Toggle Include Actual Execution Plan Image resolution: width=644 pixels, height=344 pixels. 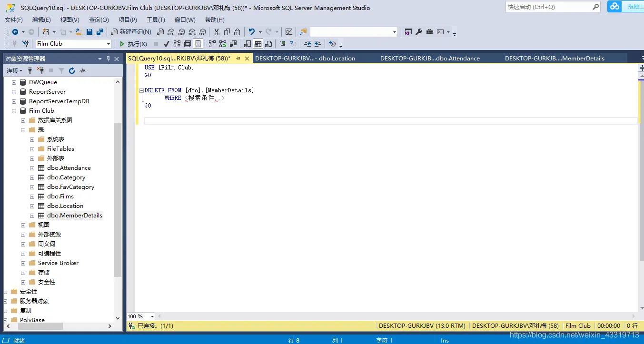pyautogui.click(x=212, y=44)
